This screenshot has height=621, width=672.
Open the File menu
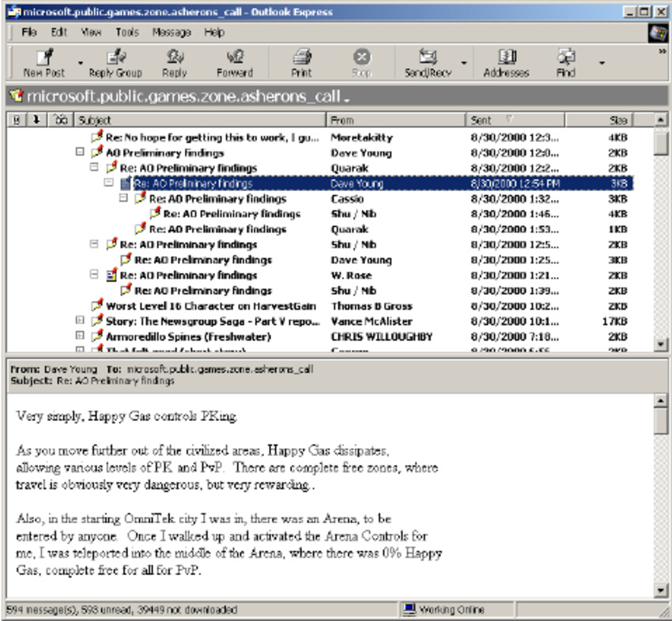click(29, 32)
